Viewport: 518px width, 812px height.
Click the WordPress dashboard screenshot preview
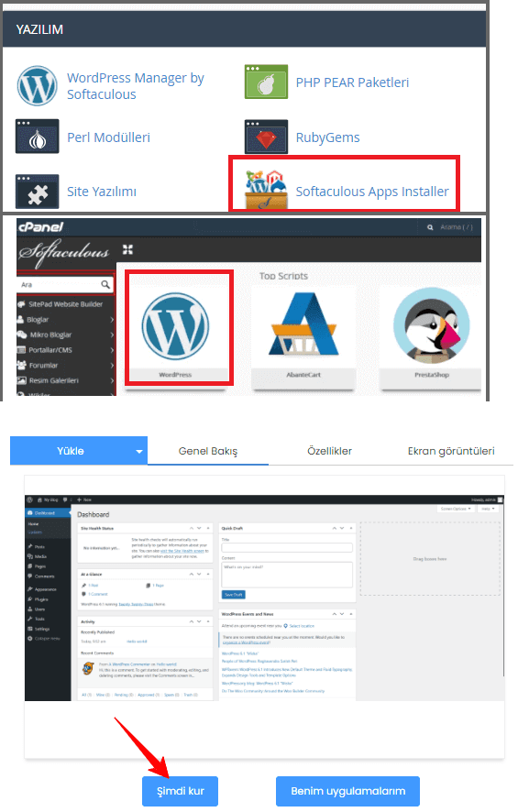tap(264, 598)
